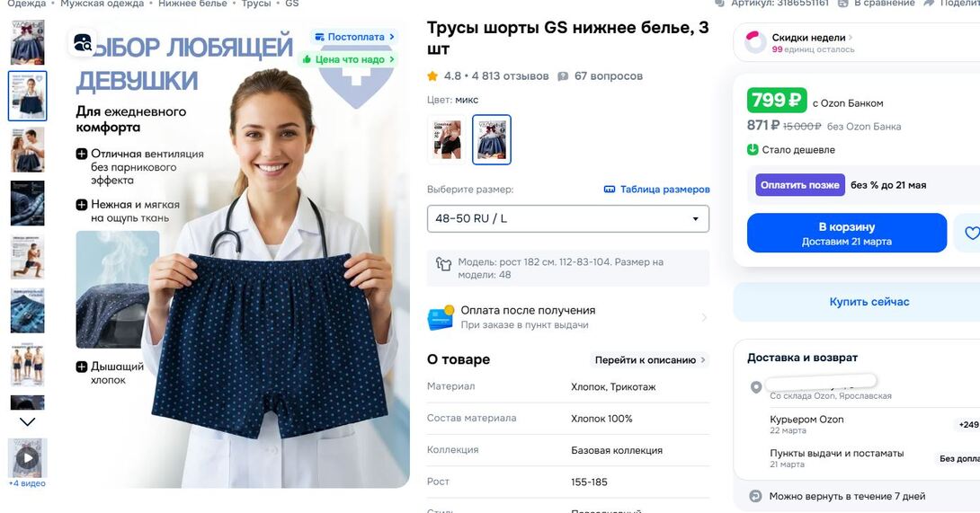Click the payment cards icon
The image size is (980, 513).
pyautogui.click(x=441, y=317)
